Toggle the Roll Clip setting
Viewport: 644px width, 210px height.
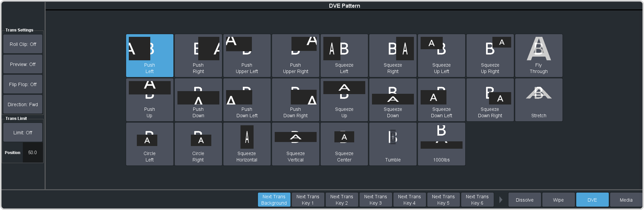(23, 44)
